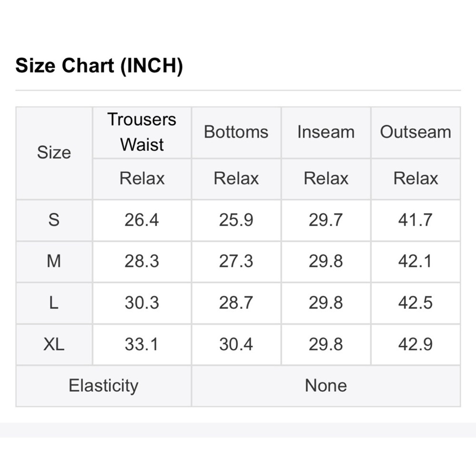Click the Relax label under Outseam

416,178
